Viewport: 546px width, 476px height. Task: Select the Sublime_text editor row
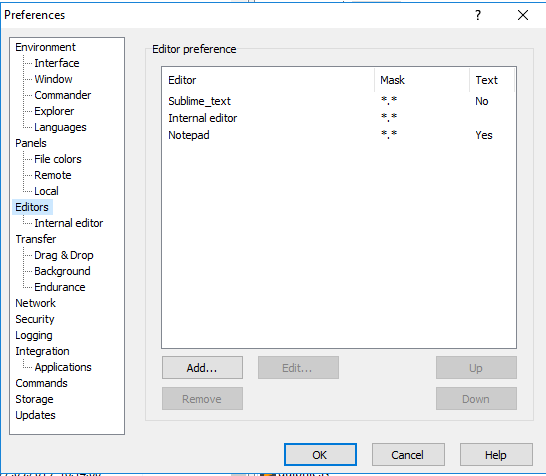click(x=338, y=101)
